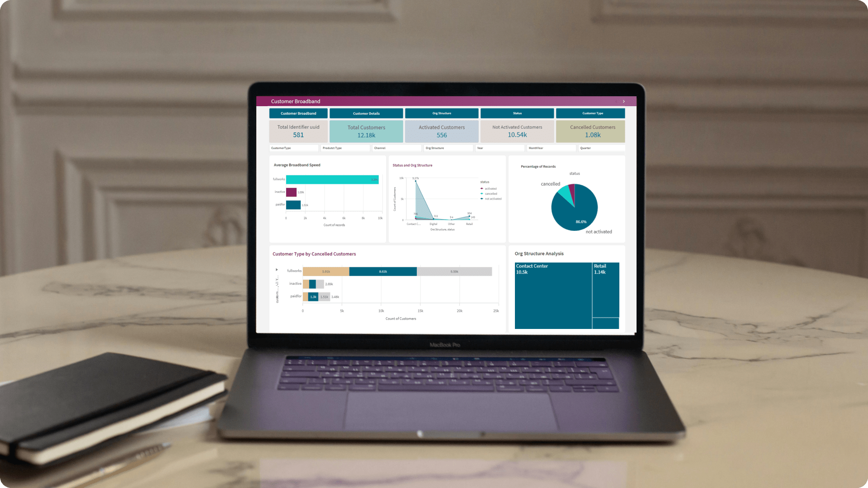This screenshot has height=488, width=868.
Task: Click the forward navigation arrow icon
Action: pyautogui.click(x=624, y=101)
